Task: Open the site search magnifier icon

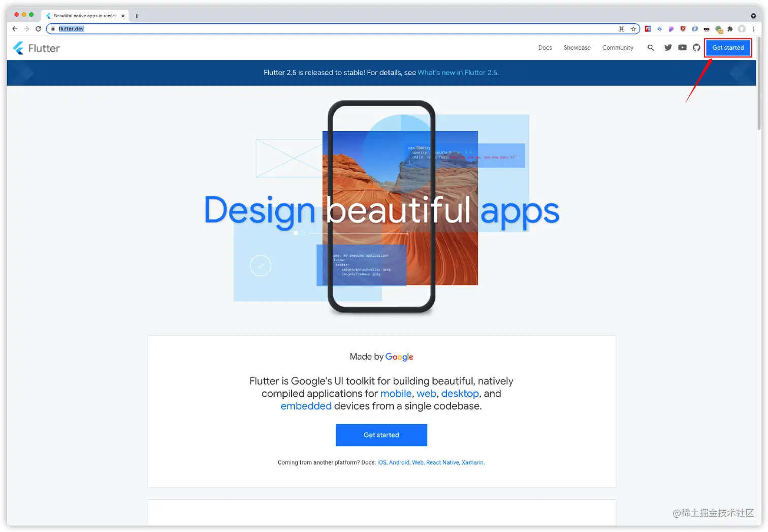Action: pyautogui.click(x=651, y=48)
